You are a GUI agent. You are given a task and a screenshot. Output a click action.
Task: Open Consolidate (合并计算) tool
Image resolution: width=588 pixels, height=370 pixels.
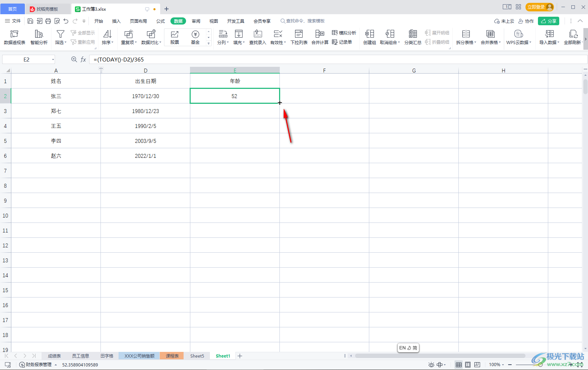coord(320,37)
